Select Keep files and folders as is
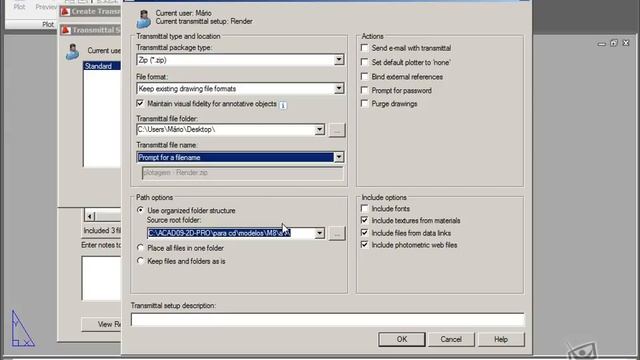Screen dimensions: 640x360 pos(140,261)
